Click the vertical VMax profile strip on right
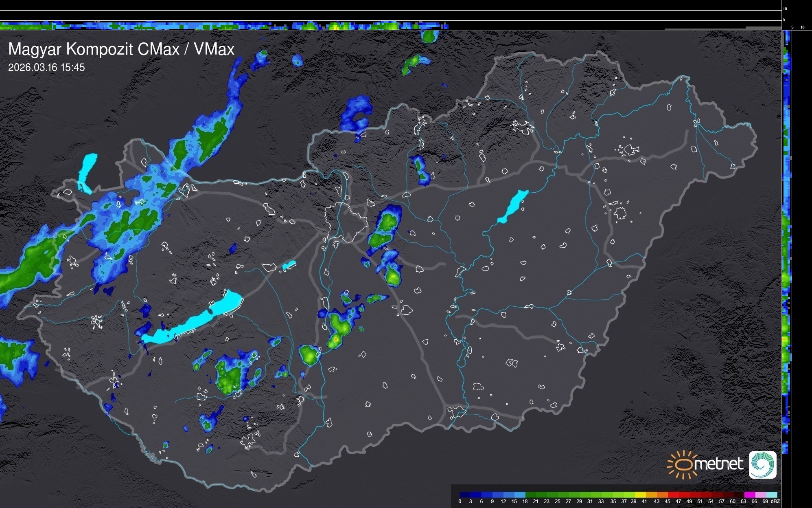Screen dimensions: 812x508 click(787, 244)
